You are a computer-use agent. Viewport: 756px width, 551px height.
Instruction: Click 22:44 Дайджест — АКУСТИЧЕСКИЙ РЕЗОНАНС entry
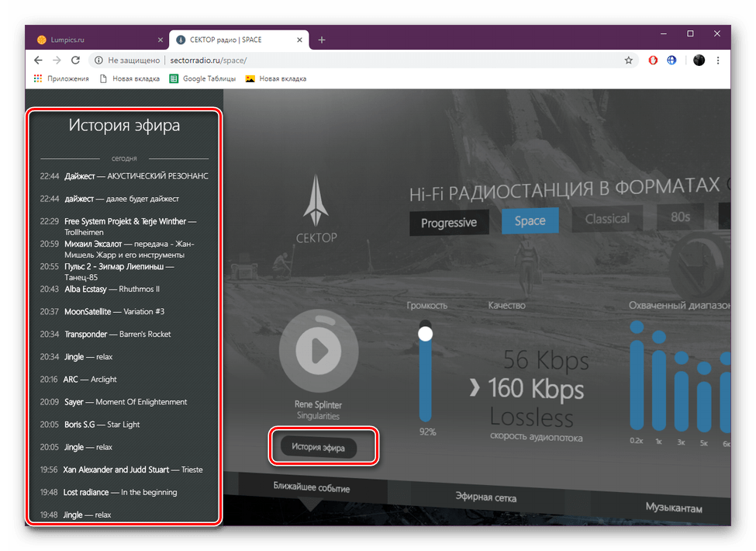(124, 176)
